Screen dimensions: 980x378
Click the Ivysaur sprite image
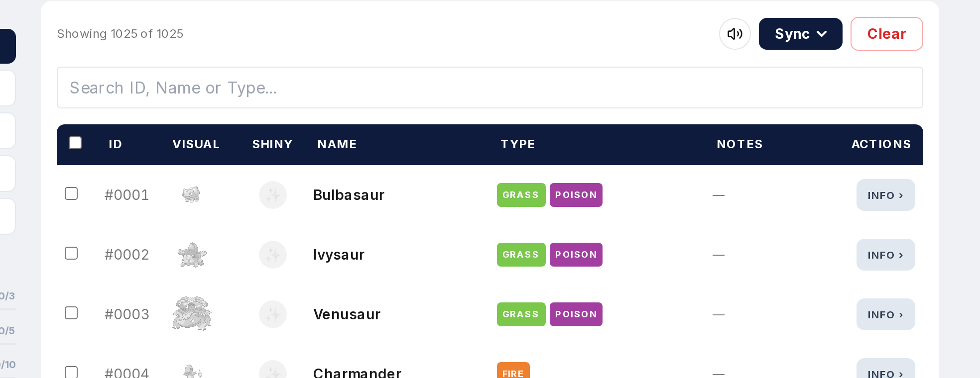pos(192,255)
